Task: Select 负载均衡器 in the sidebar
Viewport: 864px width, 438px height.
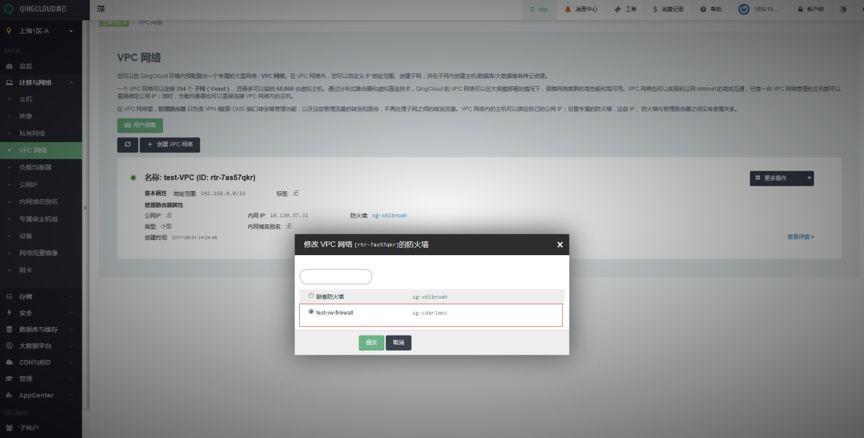Action: tap(41, 167)
